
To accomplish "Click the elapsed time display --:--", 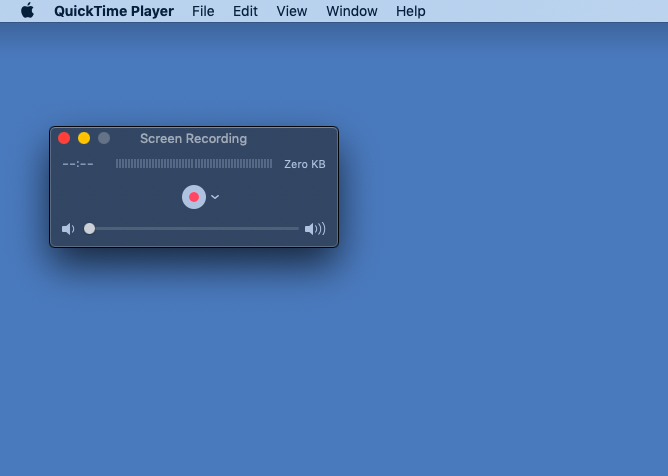I will coord(78,164).
